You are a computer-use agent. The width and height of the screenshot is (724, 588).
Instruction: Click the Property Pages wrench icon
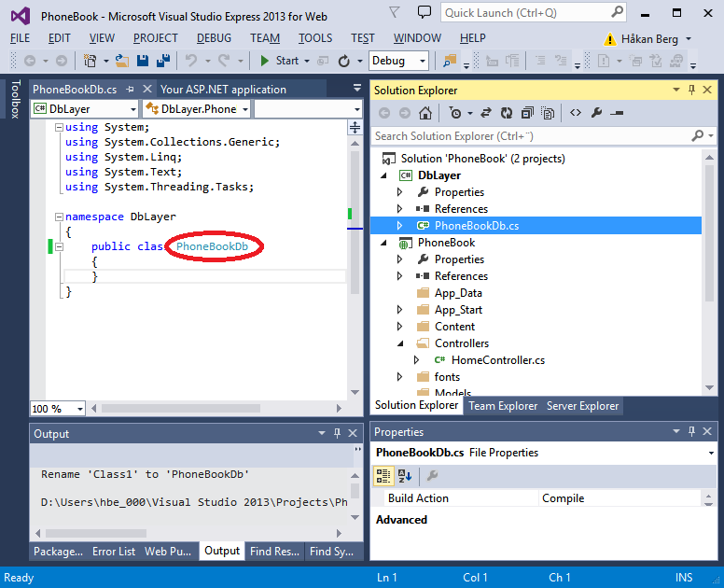tap(432, 476)
